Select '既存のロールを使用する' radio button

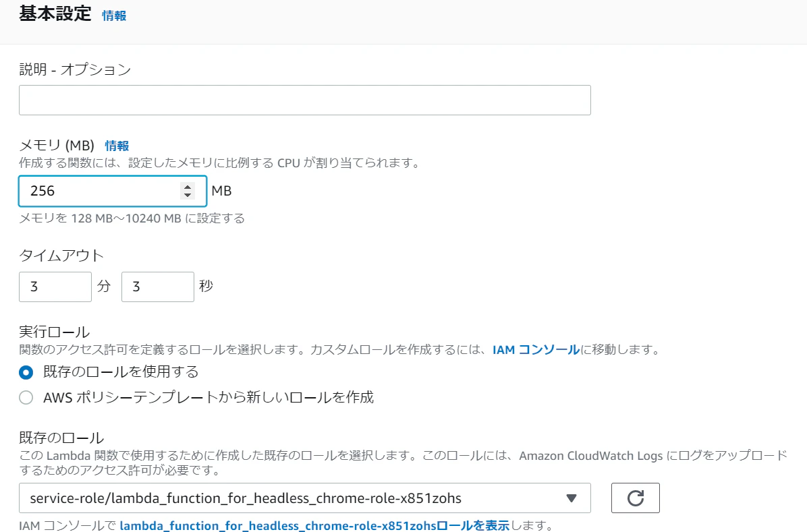coord(26,372)
